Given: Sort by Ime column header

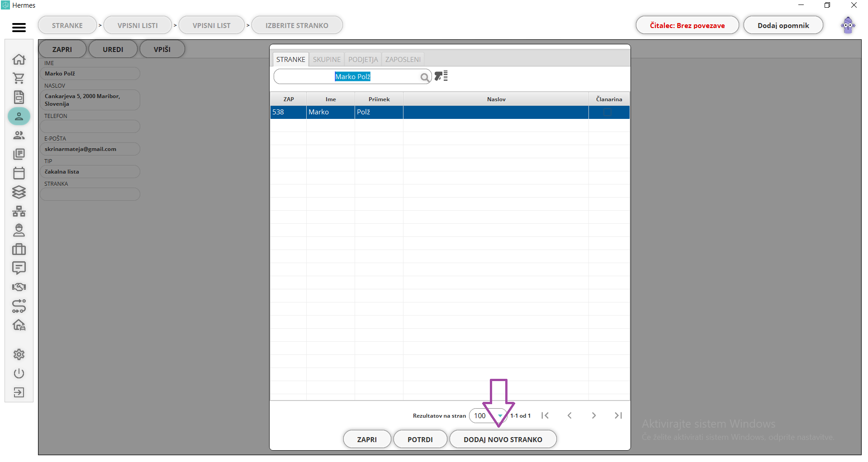Looking at the screenshot, I should 331,99.
